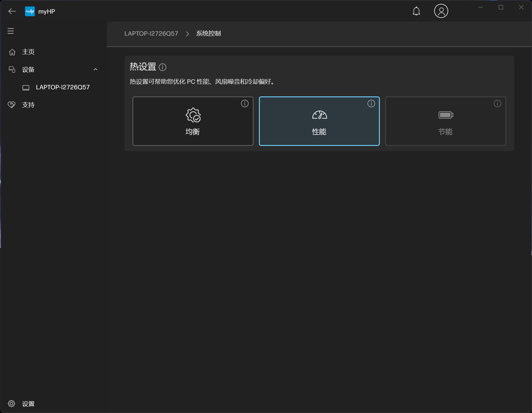Click the info icon on the 节能 card
Screen dimensions: 532x413
pyautogui.click(x=497, y=103)
